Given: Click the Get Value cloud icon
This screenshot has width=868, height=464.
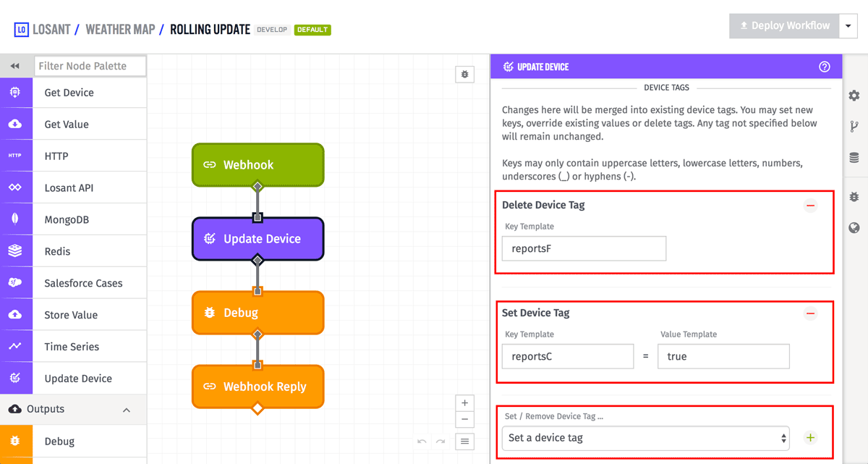Looking at the screenshot, I should point(15,125).
